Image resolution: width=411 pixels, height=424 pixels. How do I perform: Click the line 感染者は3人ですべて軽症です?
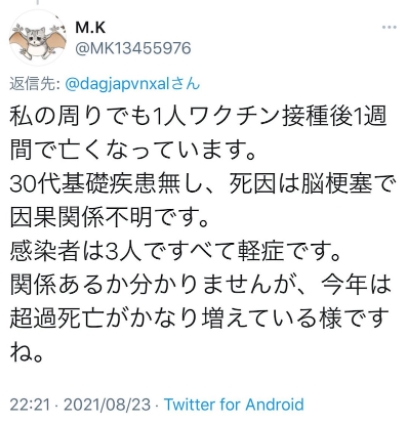tap(175, 251)
